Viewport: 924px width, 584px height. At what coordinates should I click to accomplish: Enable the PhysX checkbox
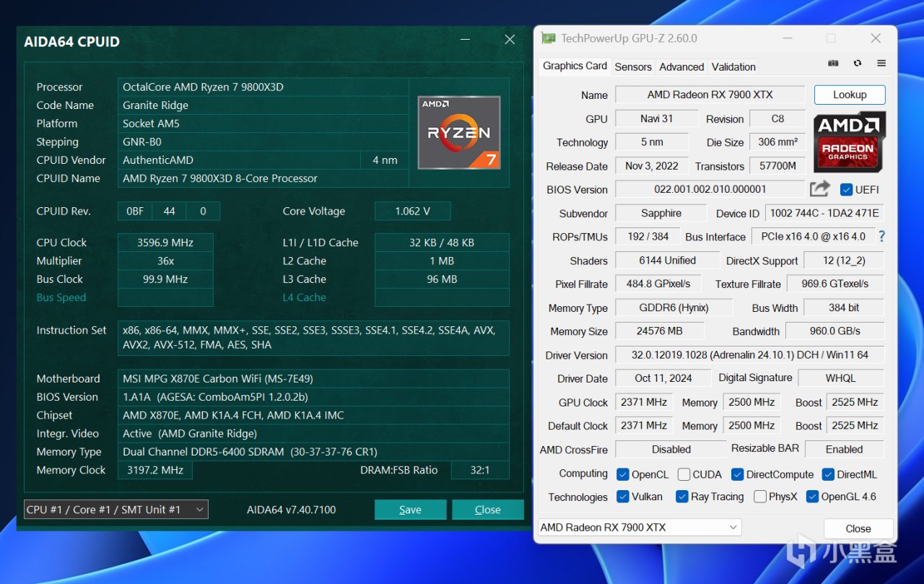[760, 497]
